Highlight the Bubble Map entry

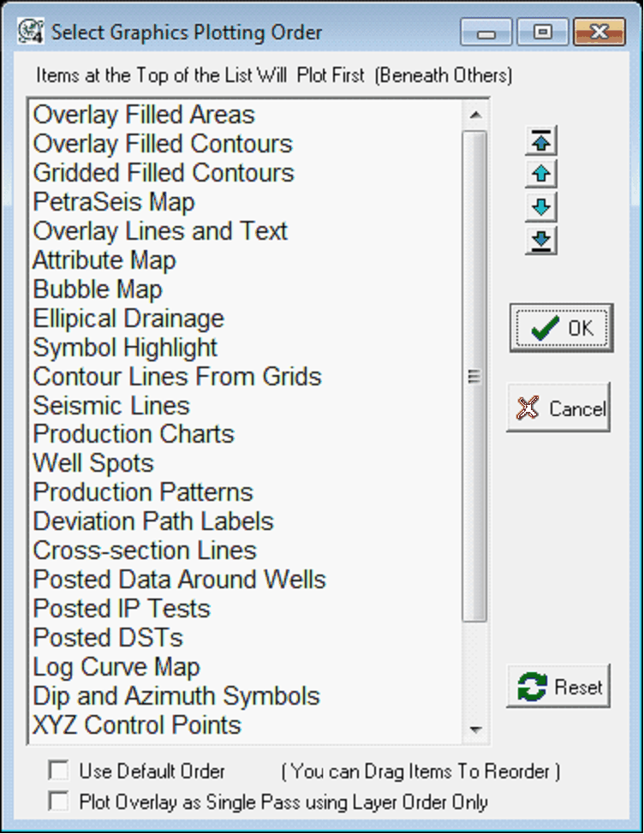coord(98,289)
